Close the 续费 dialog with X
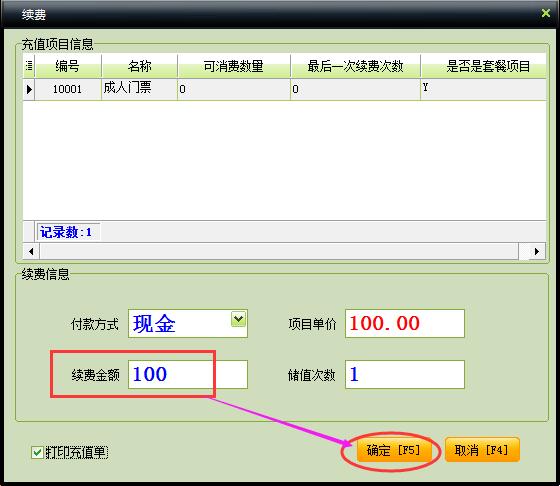 (x=546, y=14)
